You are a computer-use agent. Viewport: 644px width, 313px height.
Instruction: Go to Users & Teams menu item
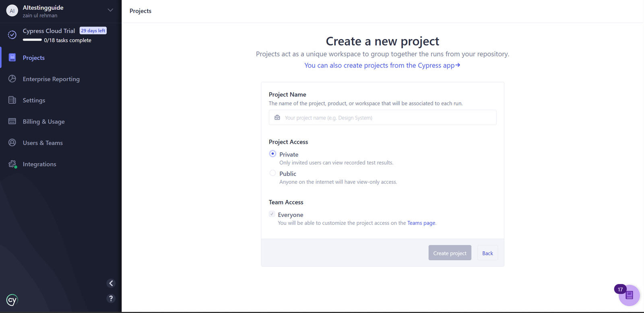tap(43, 143)
